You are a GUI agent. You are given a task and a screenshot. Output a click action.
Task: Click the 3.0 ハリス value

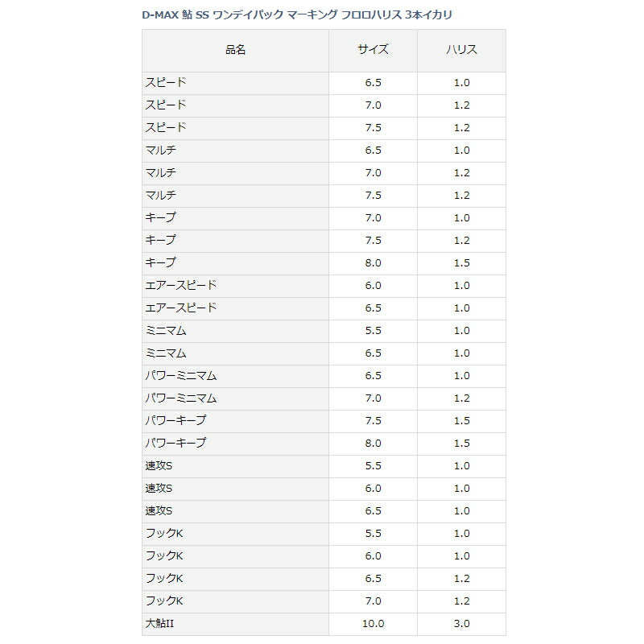pos(461,625)
